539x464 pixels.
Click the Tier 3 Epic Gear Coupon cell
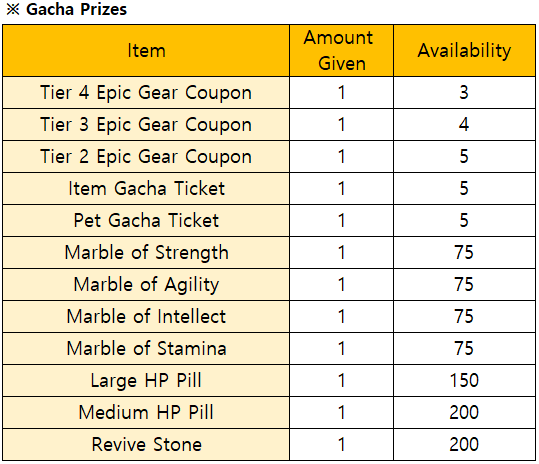coord(146,124)
